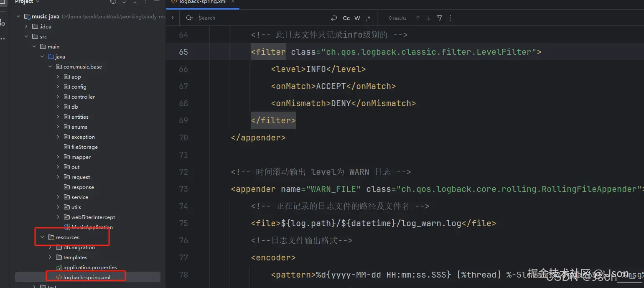Click the webFilterIntercept package icon
This screenshot has height=288, width=644.
[x=67, y=217]
